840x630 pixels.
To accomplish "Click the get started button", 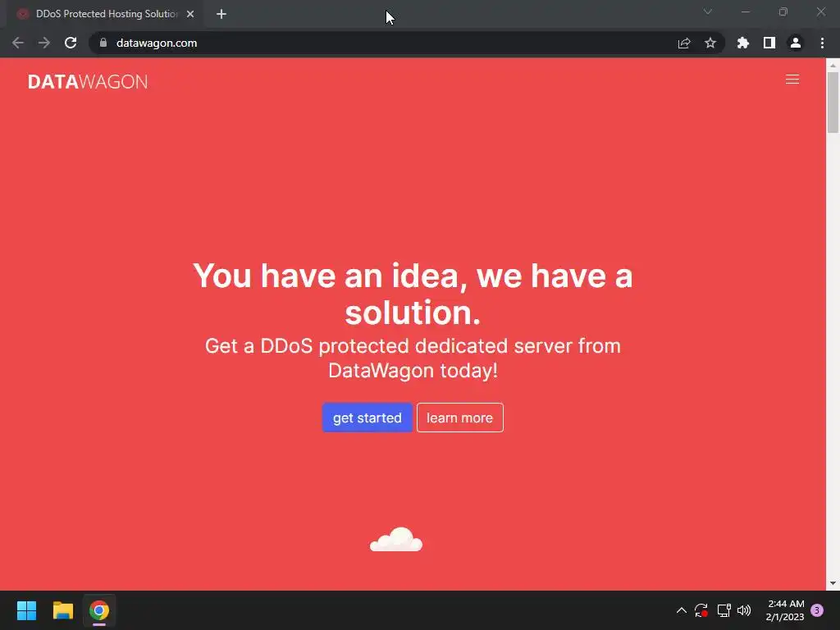I will 367,418.
